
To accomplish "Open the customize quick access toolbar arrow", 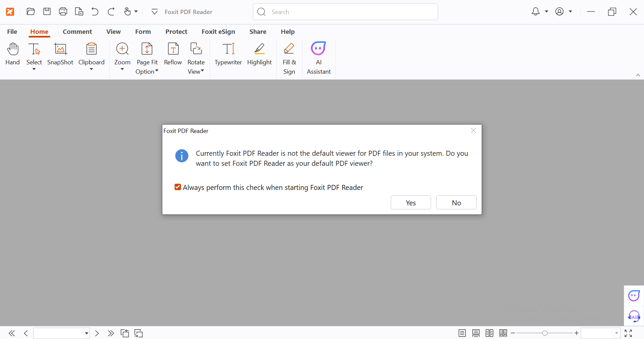I will click(154, 12).
